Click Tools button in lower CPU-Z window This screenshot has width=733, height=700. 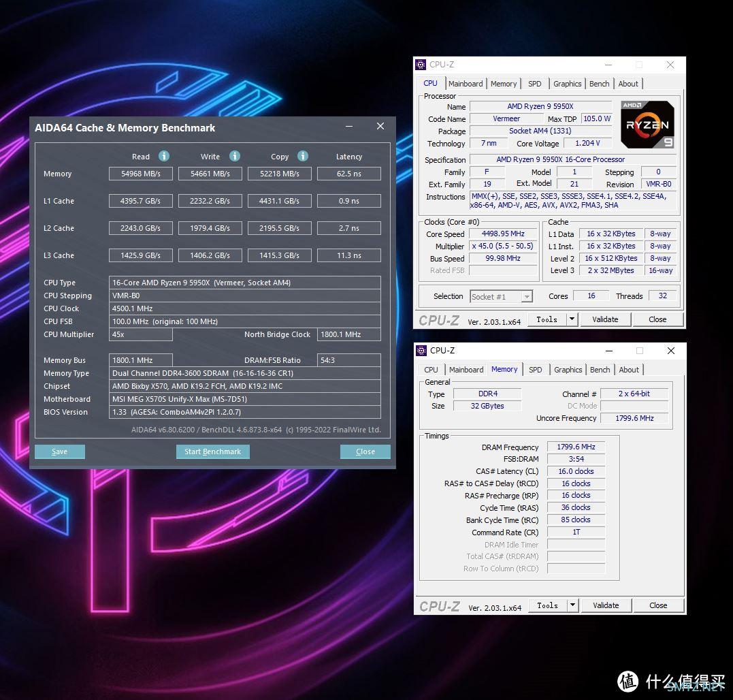click(x=547, y=605)
